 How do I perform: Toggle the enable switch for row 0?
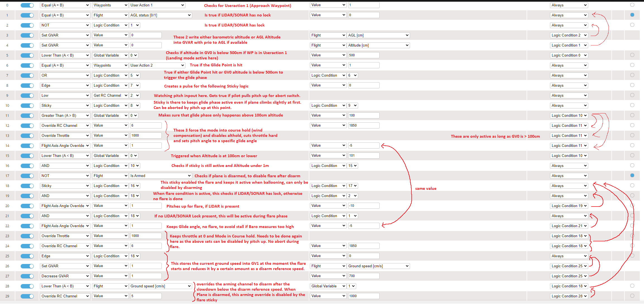(27, 5)
